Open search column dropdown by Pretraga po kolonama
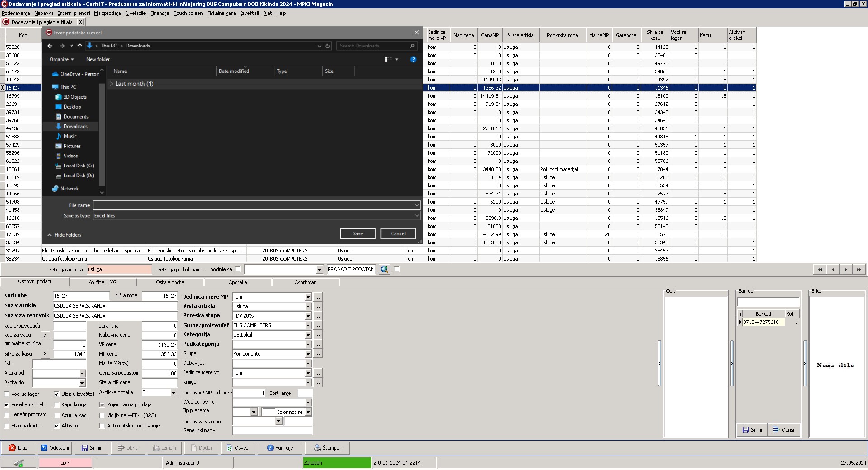The image size is (868, 470). click(319, 270)
